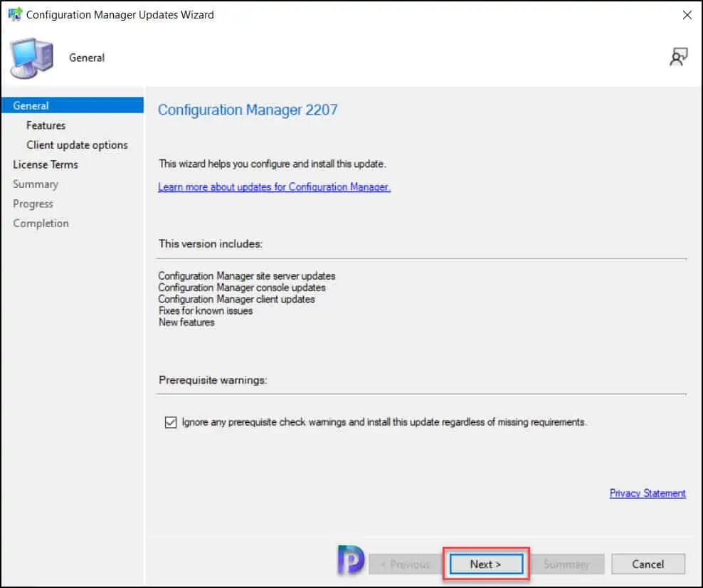Click 'Fixes for known issues' text
703x588 pixels.
click(x=206, y=311)
